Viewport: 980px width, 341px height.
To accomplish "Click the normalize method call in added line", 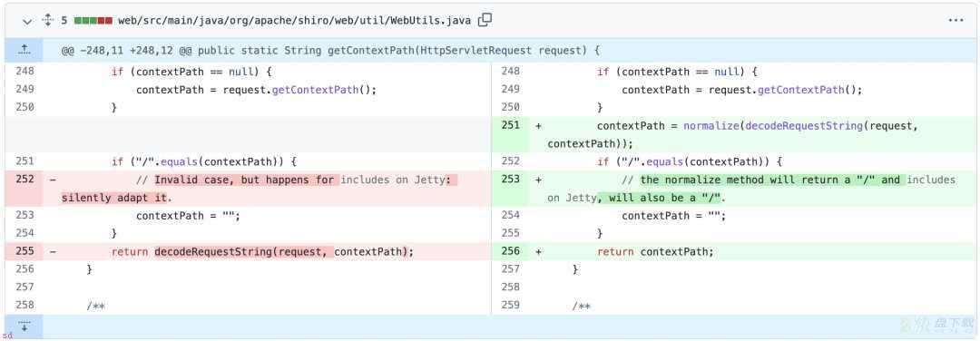I will click(711, 126).
